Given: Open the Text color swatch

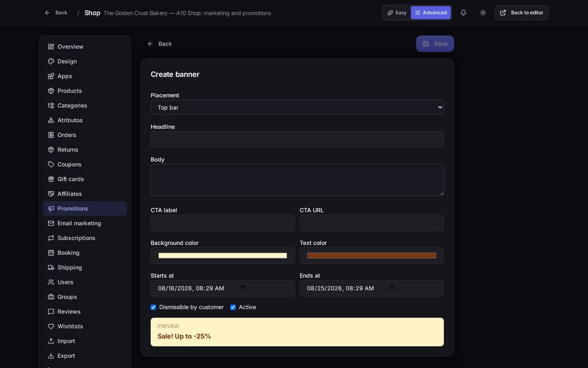Looking at the screenshot, I should 371,256.
